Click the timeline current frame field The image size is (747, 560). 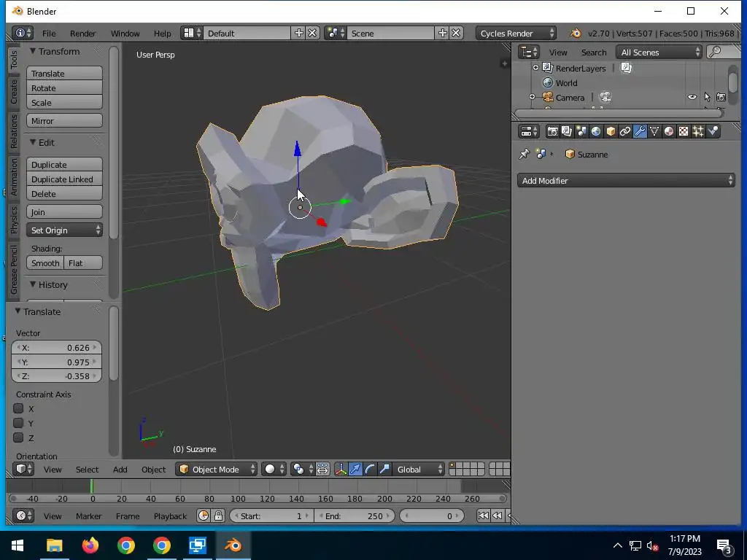(432, 516)
